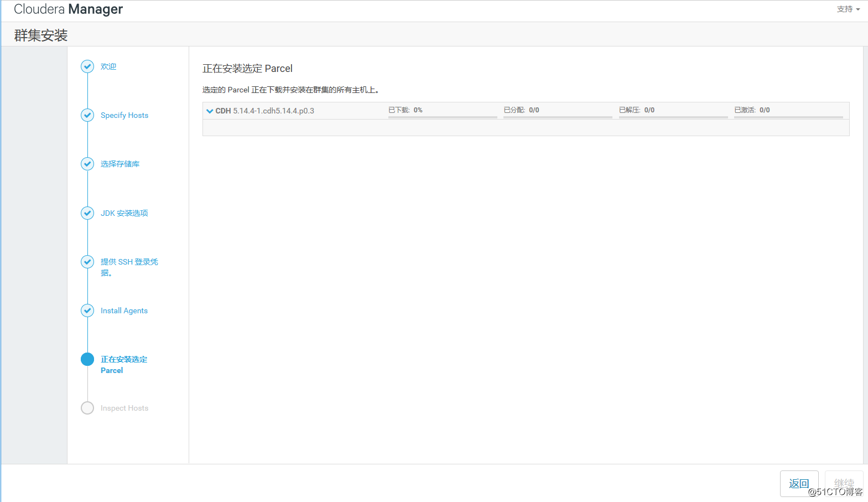Go to the 欢迎 wizard step
Image resolution: width=868 pixels, height=502 pixels.
point(108,66)
